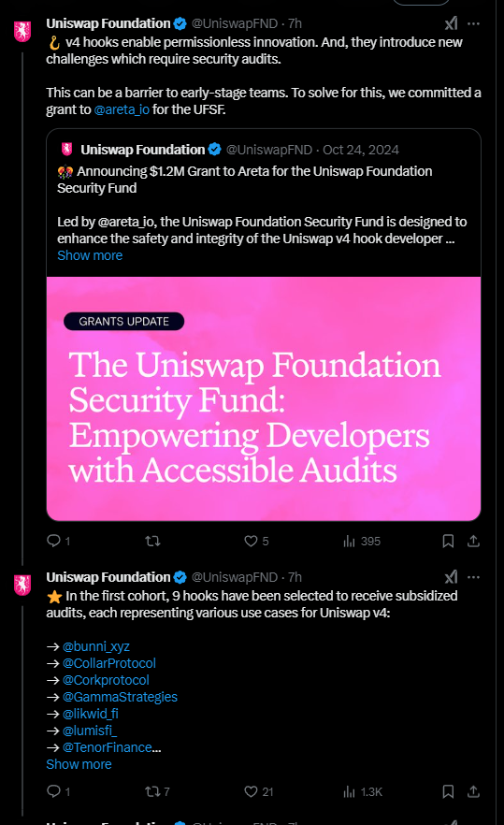This screenshot has width=504, height=825.
Task: View analytics showing 1.3K views
Action: pyautogui.click(x=363, y=791)
